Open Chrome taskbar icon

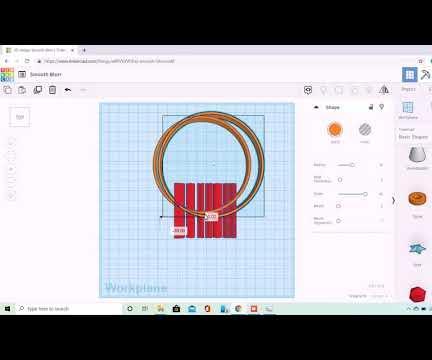tap(238, 309)
